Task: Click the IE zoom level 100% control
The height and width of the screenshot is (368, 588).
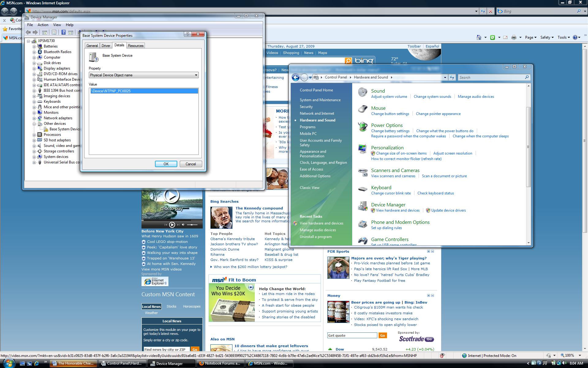Action: 570,355
